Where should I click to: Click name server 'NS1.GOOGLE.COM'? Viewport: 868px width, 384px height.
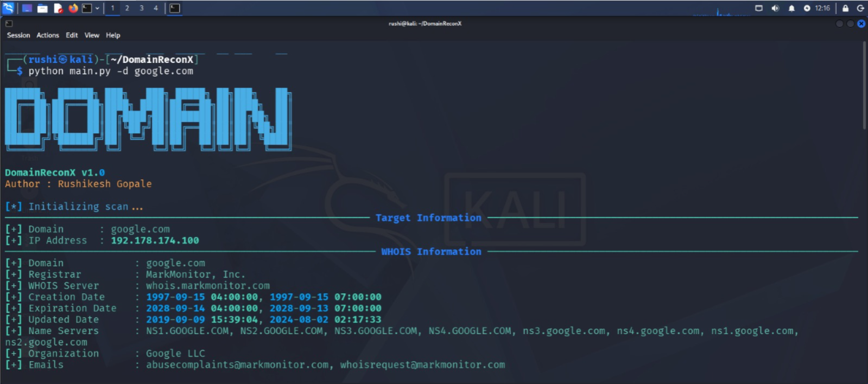coord(187,331)
